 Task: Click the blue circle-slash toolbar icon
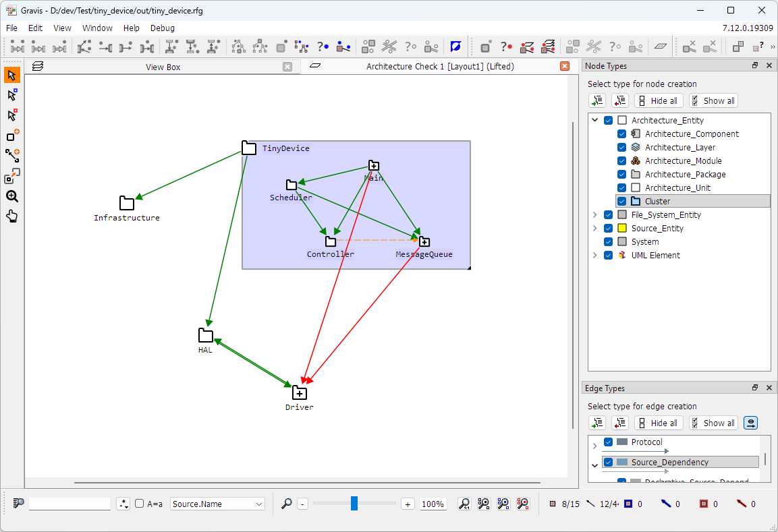point(455,47)
